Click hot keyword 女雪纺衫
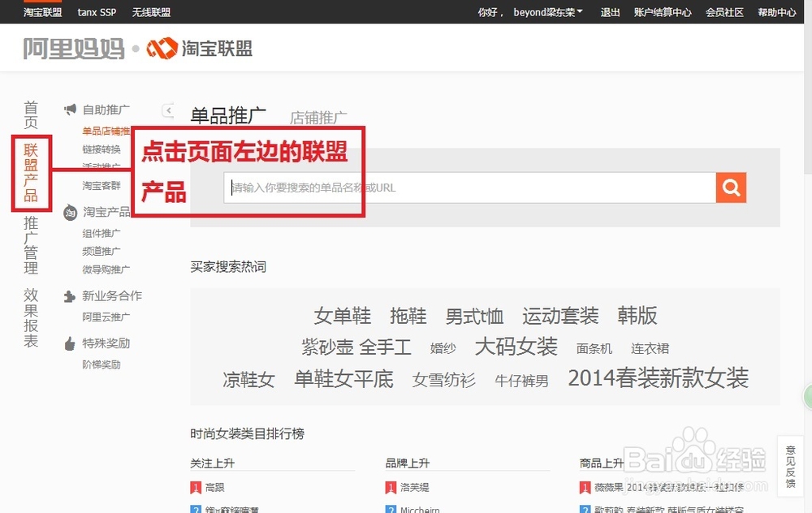Image resolution: width=812 pixels, height=513 pixels. tap(444, 381)
